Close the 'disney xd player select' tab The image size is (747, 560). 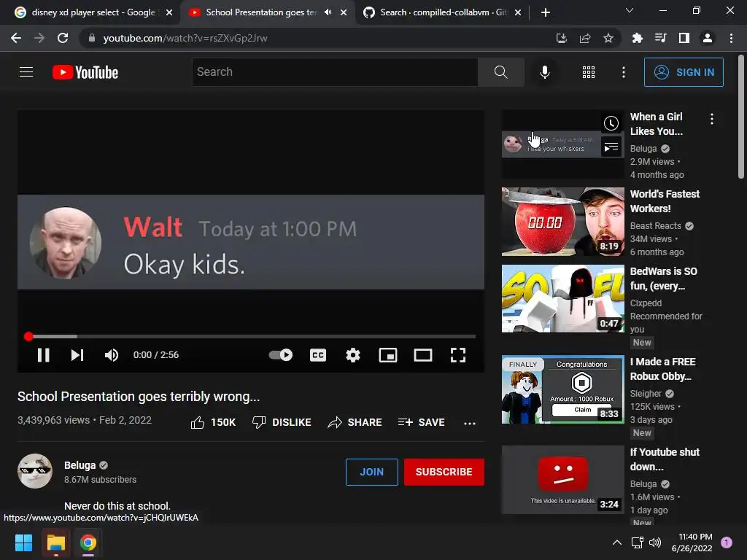[x=169, y=12]
